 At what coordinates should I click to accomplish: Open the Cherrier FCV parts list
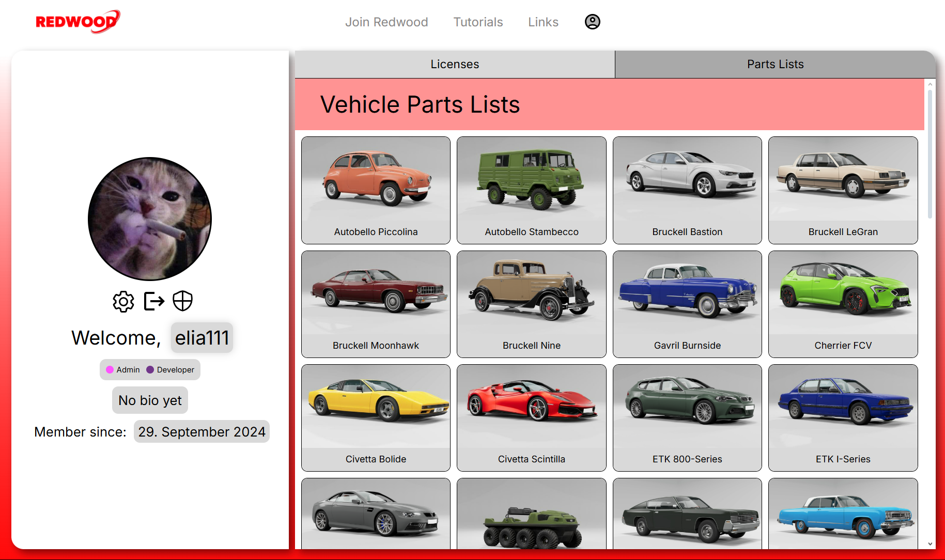pyautogui.click(x=843, y=304)
